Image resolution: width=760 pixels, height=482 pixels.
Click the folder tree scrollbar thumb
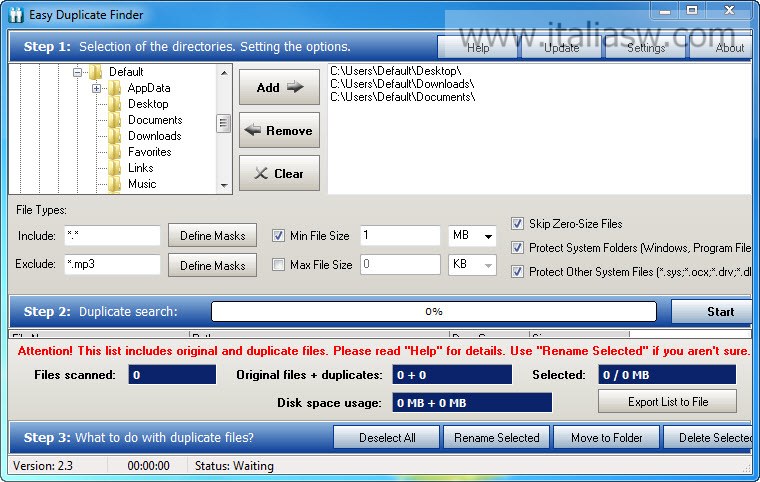(223, 123)
